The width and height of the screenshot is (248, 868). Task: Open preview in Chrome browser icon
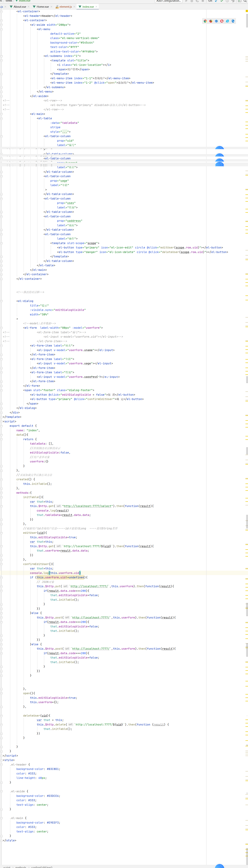tap(205, 21)
